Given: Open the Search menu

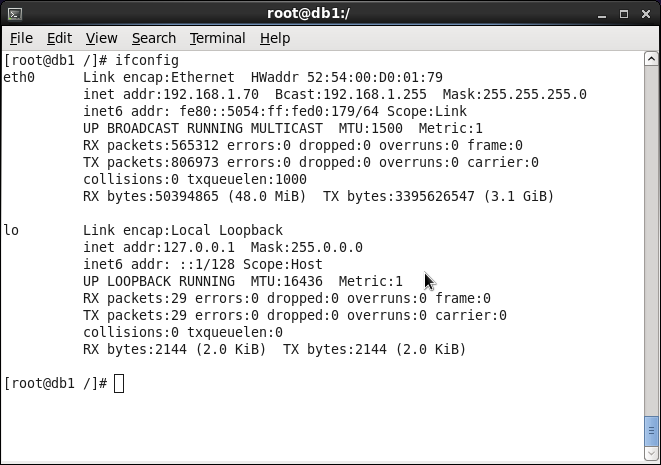Looking at the screenshot, I should [x=154, y=38].
